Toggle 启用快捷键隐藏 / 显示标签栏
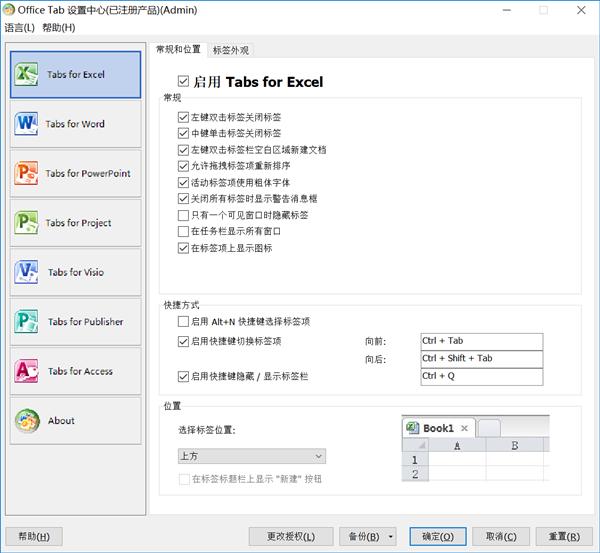The image size is (600, 553). pyautogui.click(x=183, y=376)
